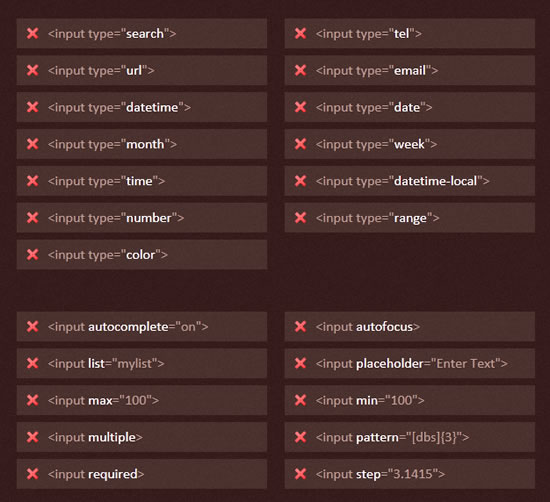Select the input type="date" text

374,107
